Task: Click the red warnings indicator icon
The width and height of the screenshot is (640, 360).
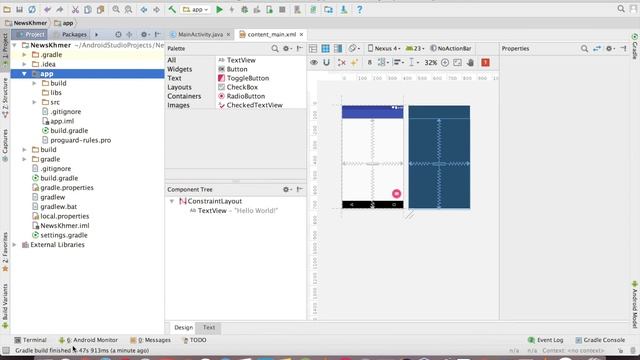Action: click(485, 62)
